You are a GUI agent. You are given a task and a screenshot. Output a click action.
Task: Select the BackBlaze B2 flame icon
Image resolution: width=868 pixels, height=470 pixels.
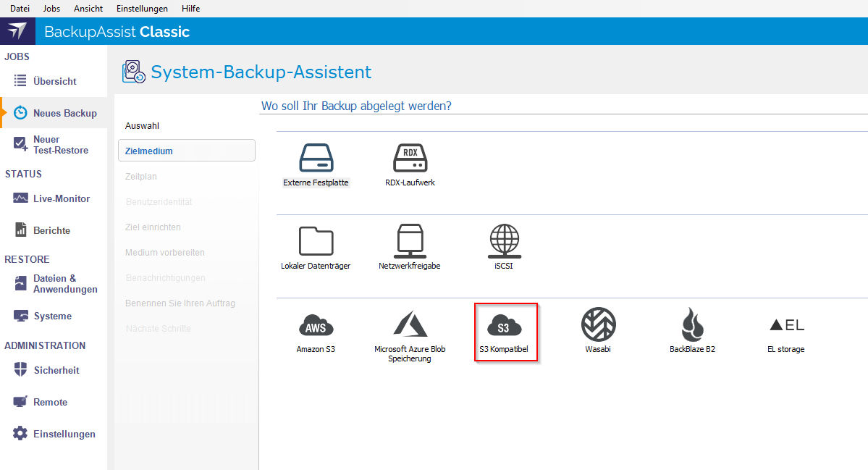click(692, 324)
